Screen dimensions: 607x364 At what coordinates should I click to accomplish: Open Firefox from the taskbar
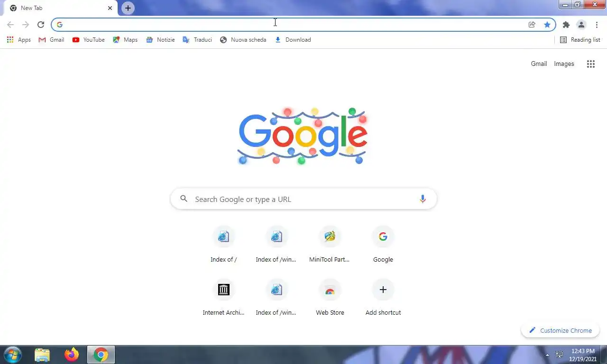point(72,355)
